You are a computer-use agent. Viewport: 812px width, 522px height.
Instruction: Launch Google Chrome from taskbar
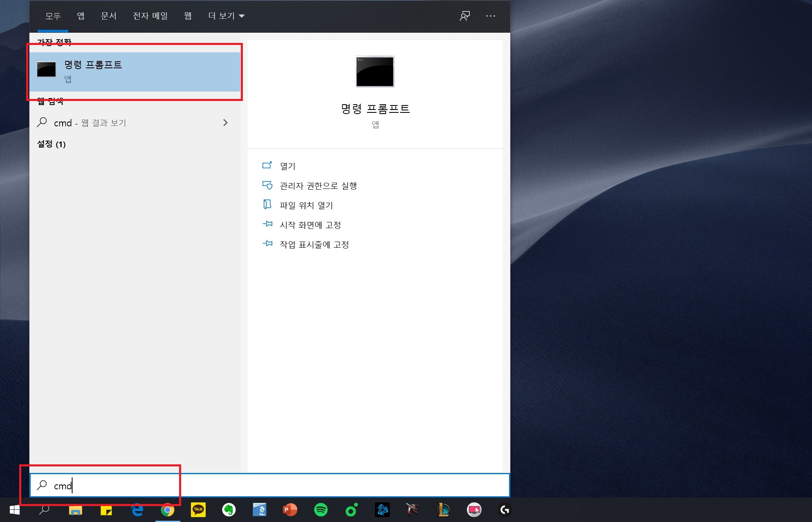coord(168,510)
